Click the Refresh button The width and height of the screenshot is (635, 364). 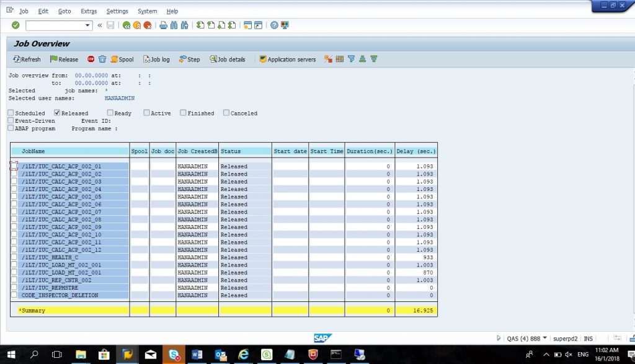coord(27,59)
